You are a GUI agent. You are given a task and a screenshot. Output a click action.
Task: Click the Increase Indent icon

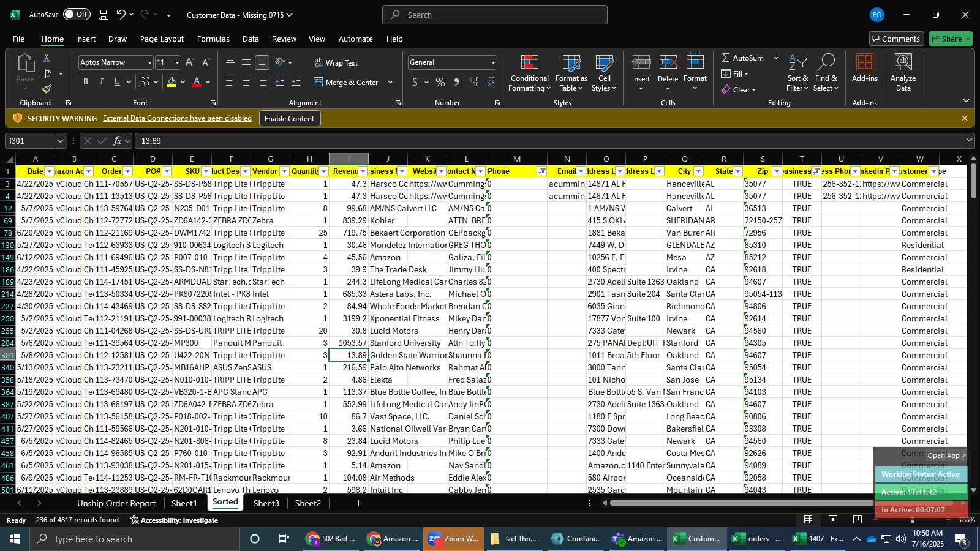tap(296, 82)
